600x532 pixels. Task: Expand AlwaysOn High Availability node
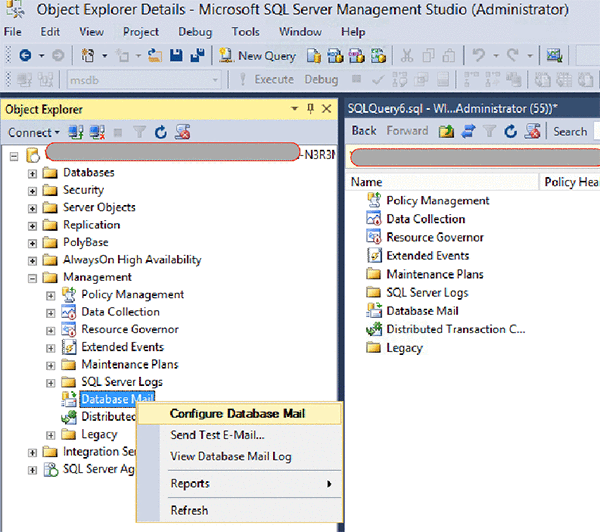coord(33,261)
